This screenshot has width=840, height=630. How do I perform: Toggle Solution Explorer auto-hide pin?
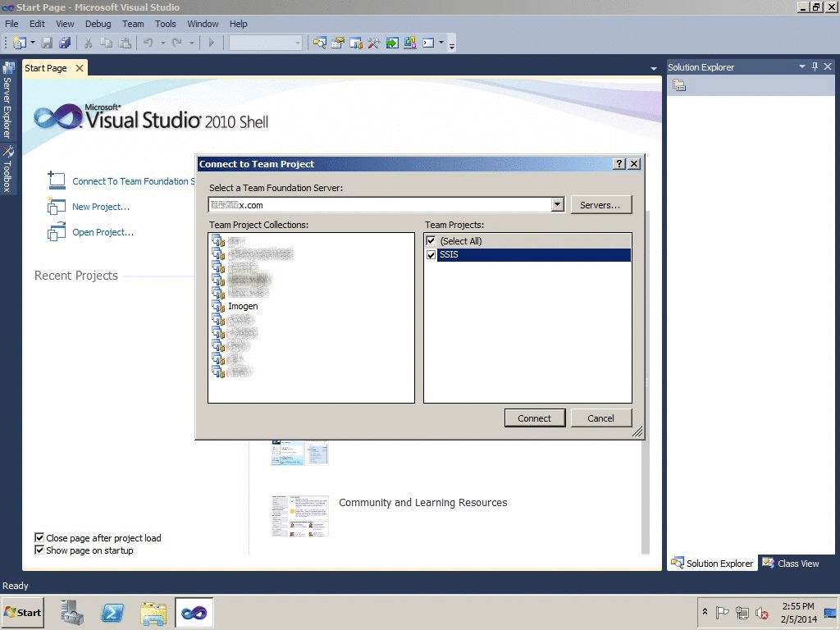[815, 66]
